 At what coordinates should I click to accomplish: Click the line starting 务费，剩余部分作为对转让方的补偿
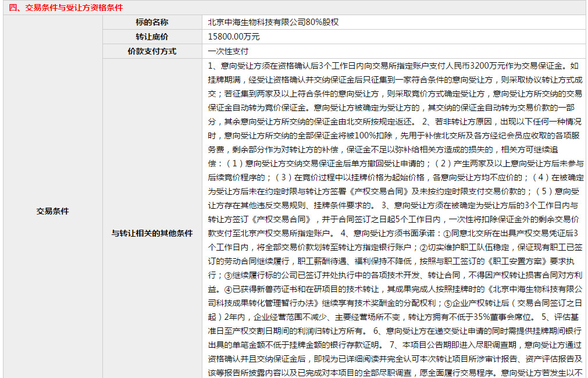(383, 149)
